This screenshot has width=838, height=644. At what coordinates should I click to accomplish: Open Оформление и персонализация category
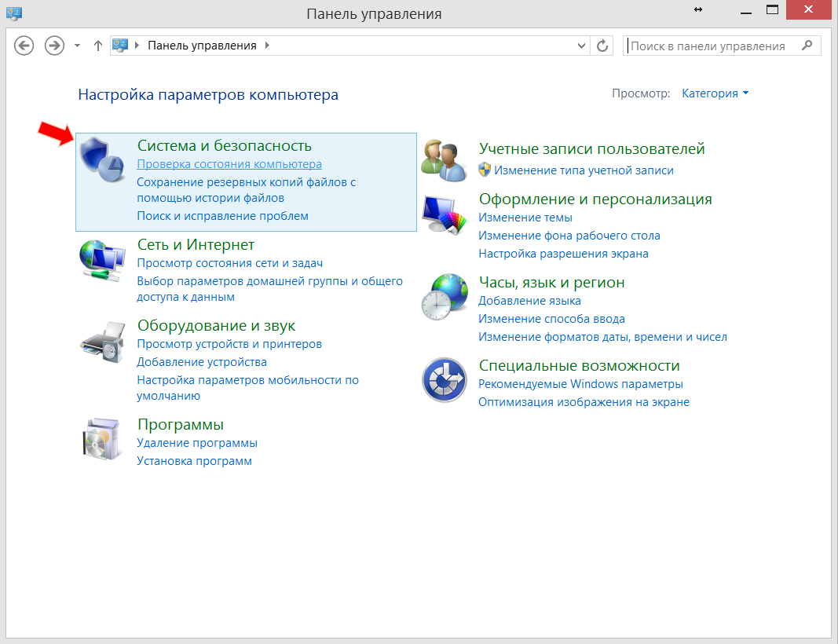(x=596, y=199)
